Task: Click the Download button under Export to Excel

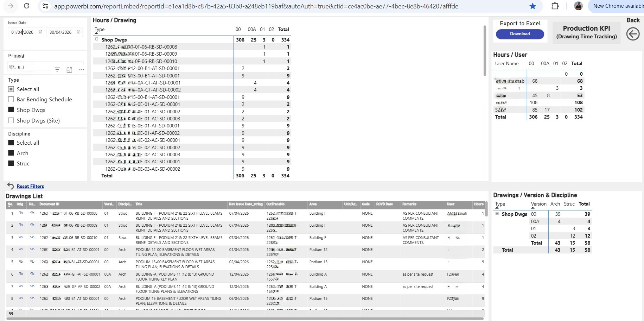Action: coord(520,34)
